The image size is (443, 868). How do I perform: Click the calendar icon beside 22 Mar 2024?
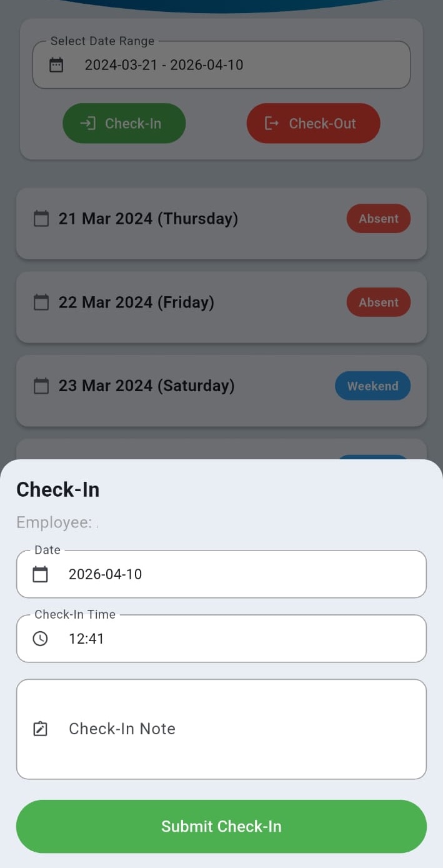(x=41, y=302)
